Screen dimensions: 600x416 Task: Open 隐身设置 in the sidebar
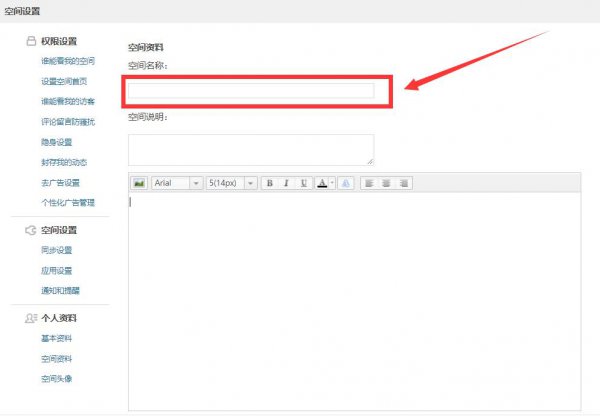tap(57, 142)
